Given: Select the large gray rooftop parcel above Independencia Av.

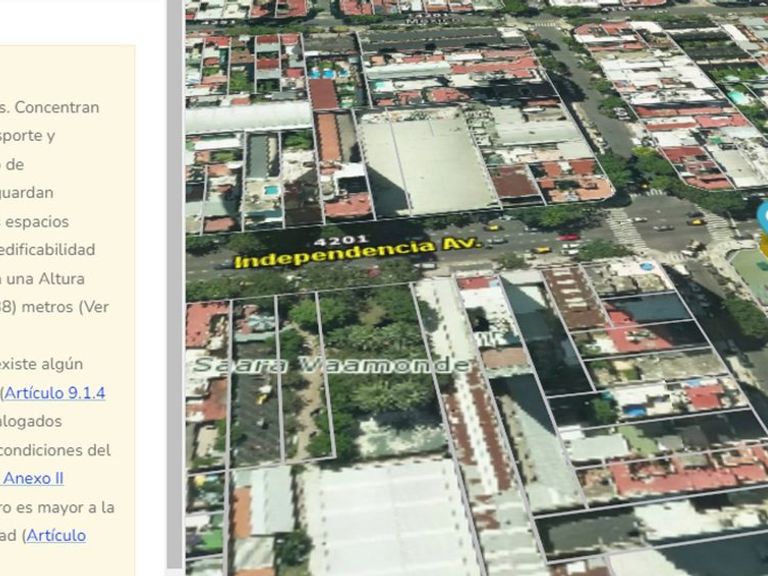Looking at the screenshot, I should point(425,165).
